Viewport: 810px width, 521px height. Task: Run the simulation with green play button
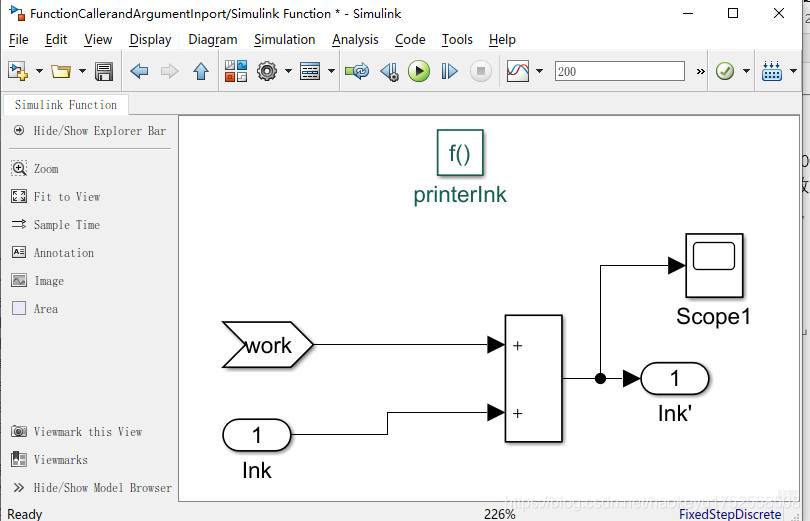[419, 71]
